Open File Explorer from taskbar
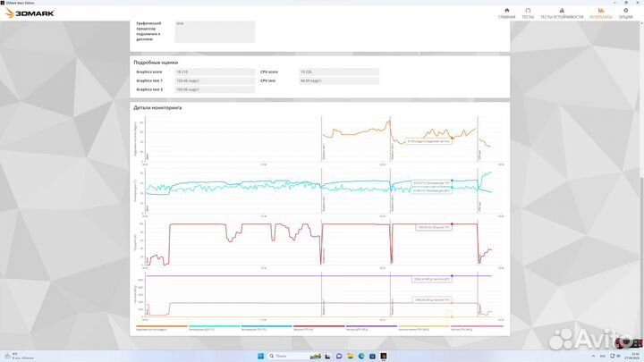Viewport: 644px width, 362px height. click(x=350, y=356)
